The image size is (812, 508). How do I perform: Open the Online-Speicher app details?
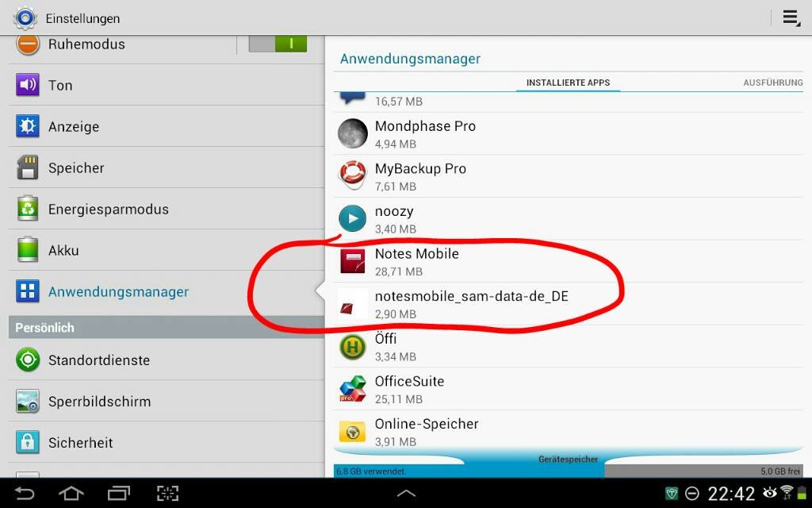568,429
